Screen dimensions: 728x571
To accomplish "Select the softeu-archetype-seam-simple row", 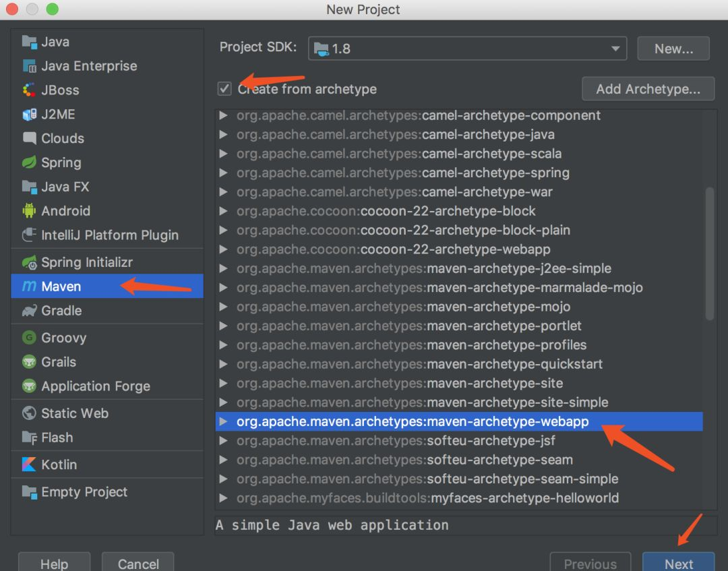I will 459,479.
